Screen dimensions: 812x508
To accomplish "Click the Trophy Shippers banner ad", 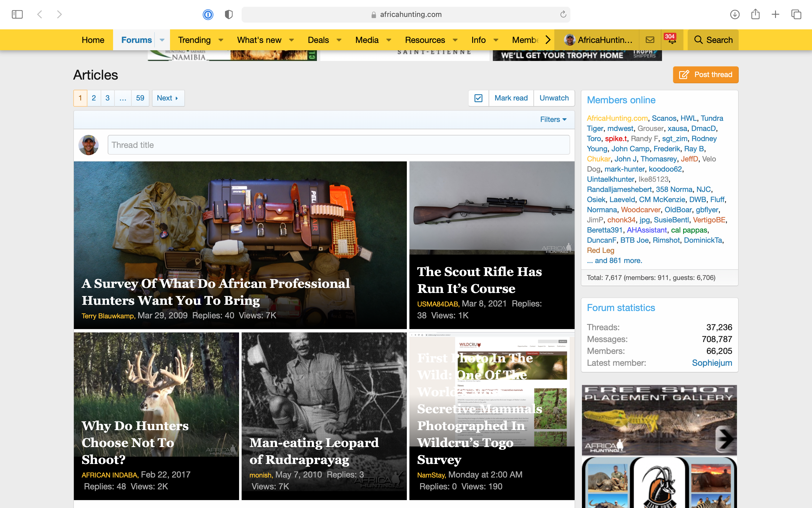I will click(x=577, y=55).
